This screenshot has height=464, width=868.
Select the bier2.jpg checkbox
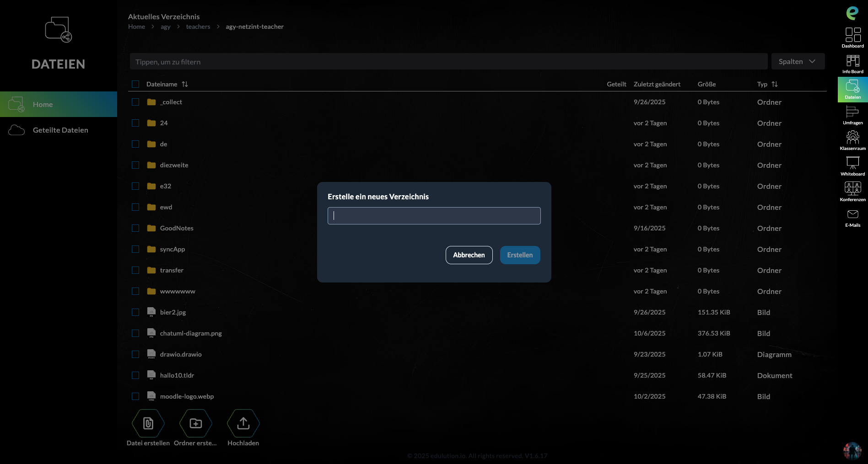pos(135,312)
